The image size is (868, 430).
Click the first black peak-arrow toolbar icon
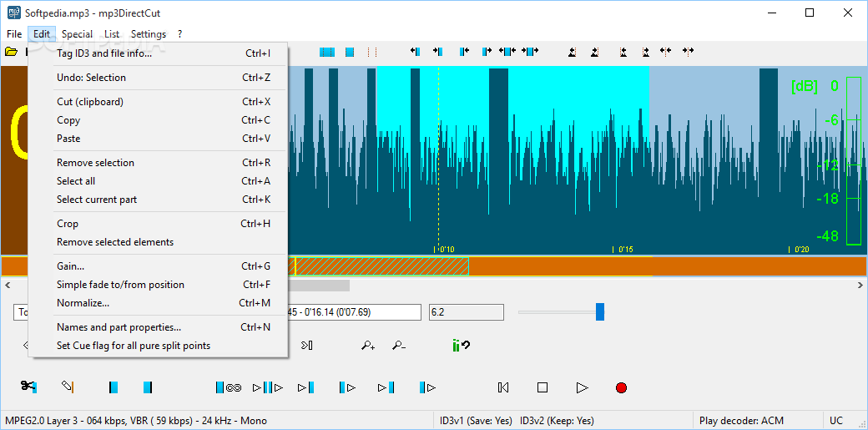(x=573, y=52)
